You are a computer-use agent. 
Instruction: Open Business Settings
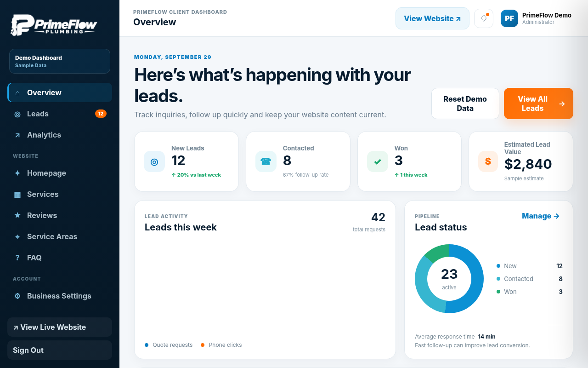click(x=60, y=296)
